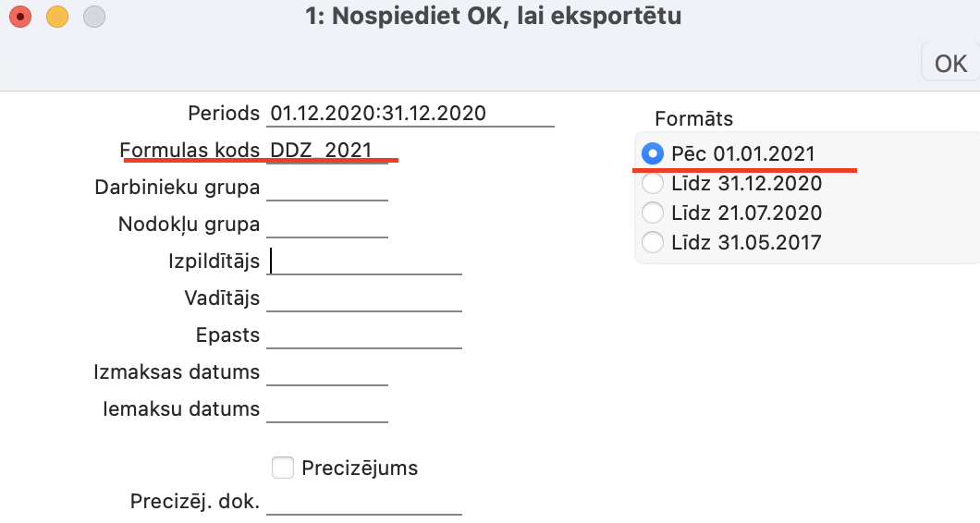Select the Izmaksas datums field
Image resolution: width=980 pixels, height=523 pixels.
click(326, 372)
